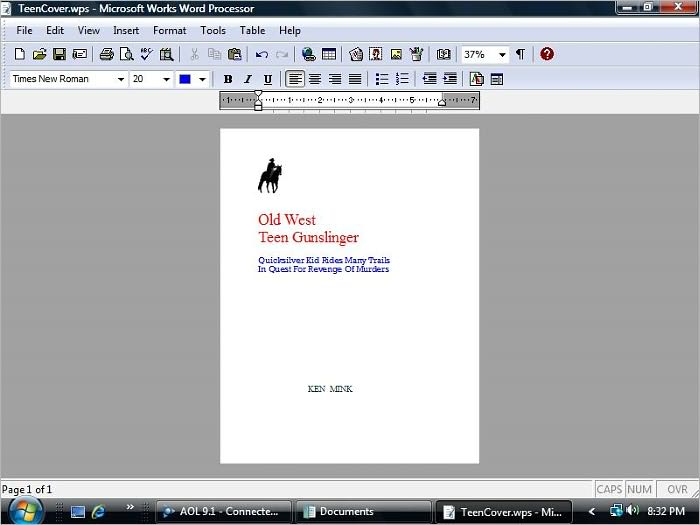
Task: Toggle Underline formatting
Action: coord(267,79)
